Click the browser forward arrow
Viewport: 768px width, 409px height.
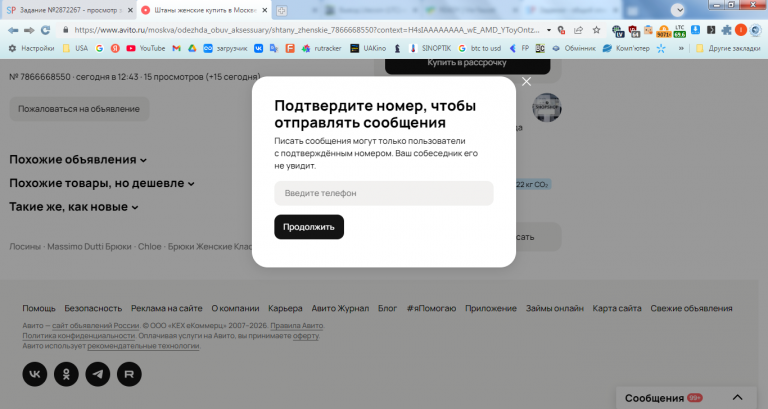click(x=29, y=30)
